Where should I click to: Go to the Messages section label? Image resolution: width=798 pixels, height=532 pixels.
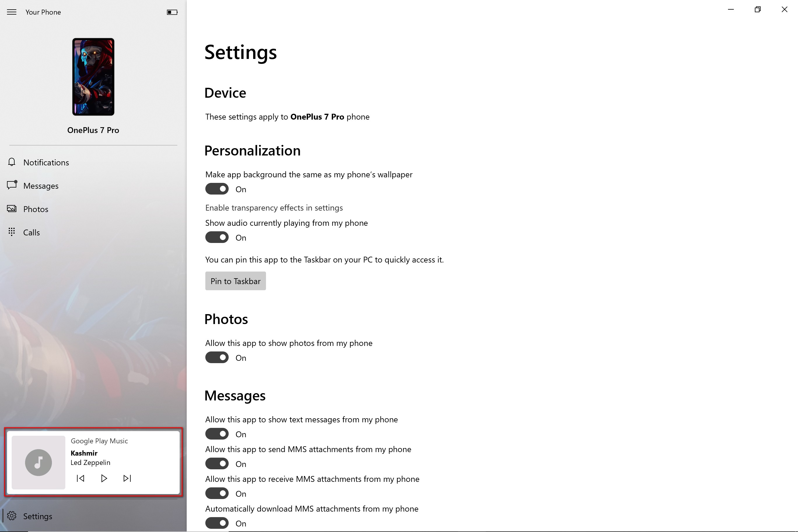click(x=41, y=186)
